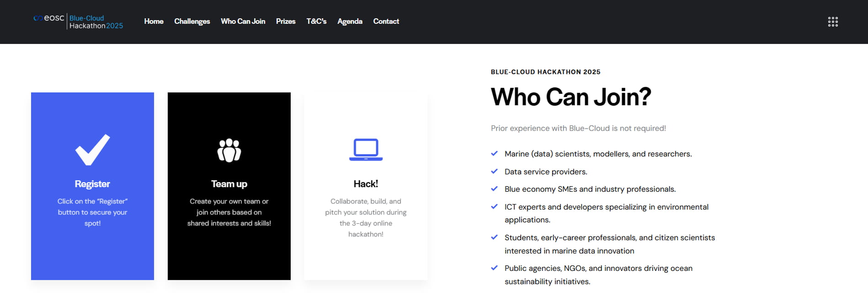Select Who Can Join in the navbar
The image size is (868, 302).
point(243,22)
